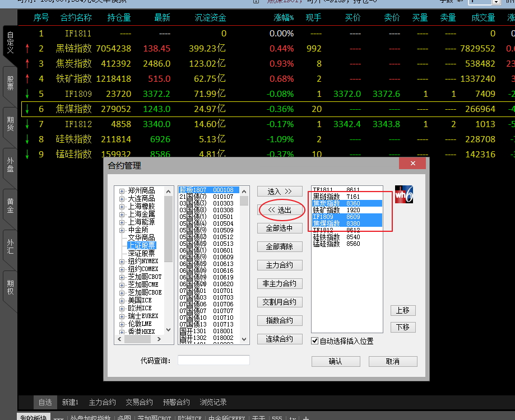Image resolution: width=515 pixels, height=420 pixels.
Task: Click the wh6 logo icon in dialog
Action: tap(403, 194)
